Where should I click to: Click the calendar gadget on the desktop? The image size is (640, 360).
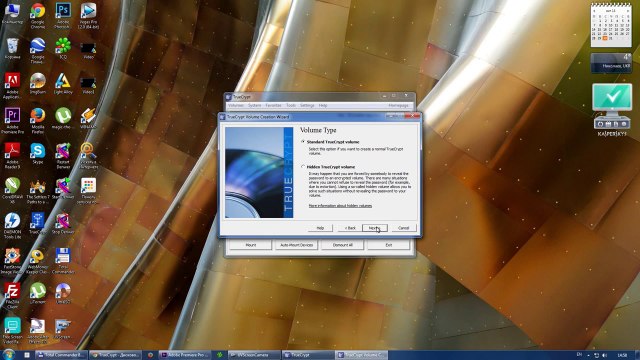click(x=611, y=24)
